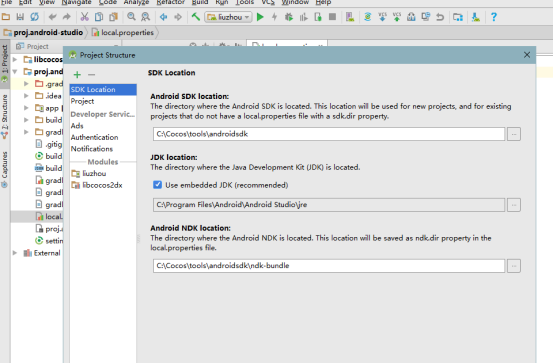This screenshot has height=364, width=553.
Task: Click the Make Project hammer icon
Action: pos(196,17)
